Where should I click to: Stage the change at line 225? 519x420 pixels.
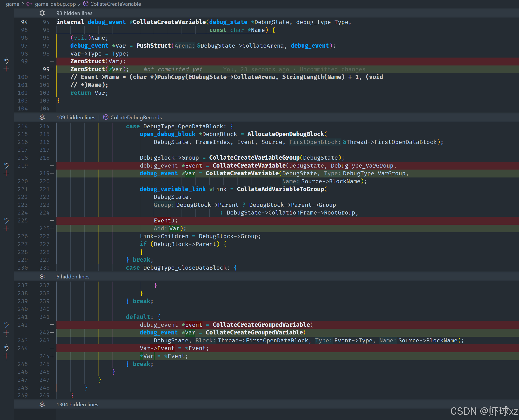click(7, 228)
